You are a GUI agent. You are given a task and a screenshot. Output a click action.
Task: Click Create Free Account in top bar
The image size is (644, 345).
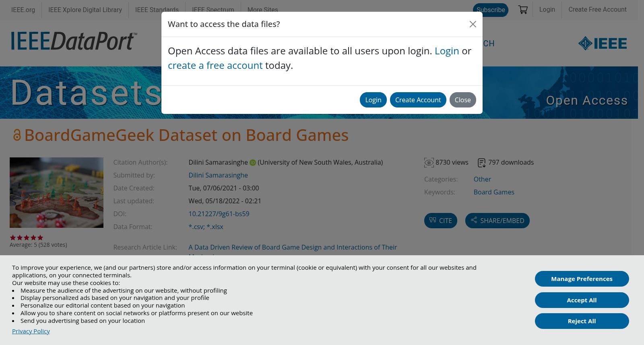click(597, 10)
